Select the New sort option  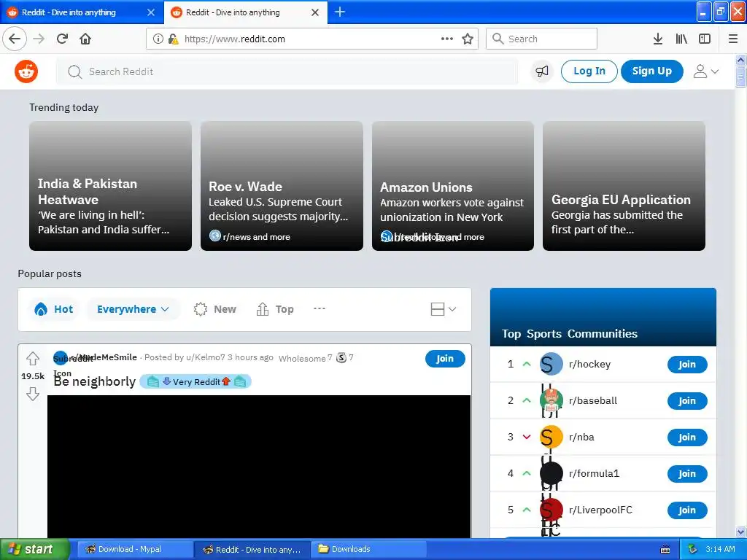[215, 309]
